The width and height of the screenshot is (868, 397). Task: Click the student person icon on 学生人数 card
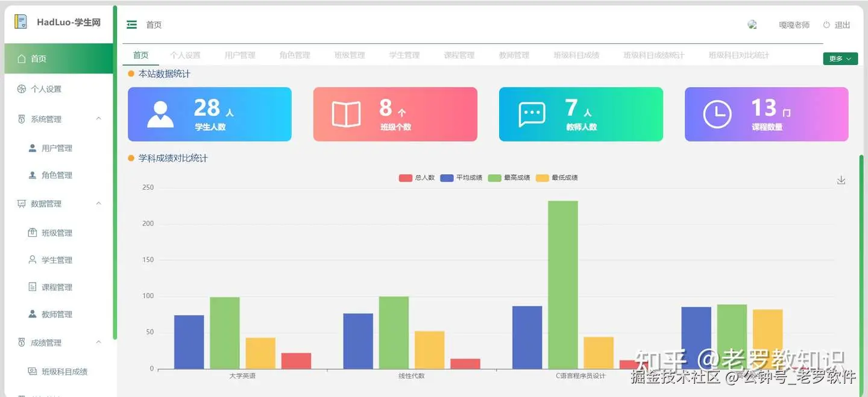[x=160, y=114]
